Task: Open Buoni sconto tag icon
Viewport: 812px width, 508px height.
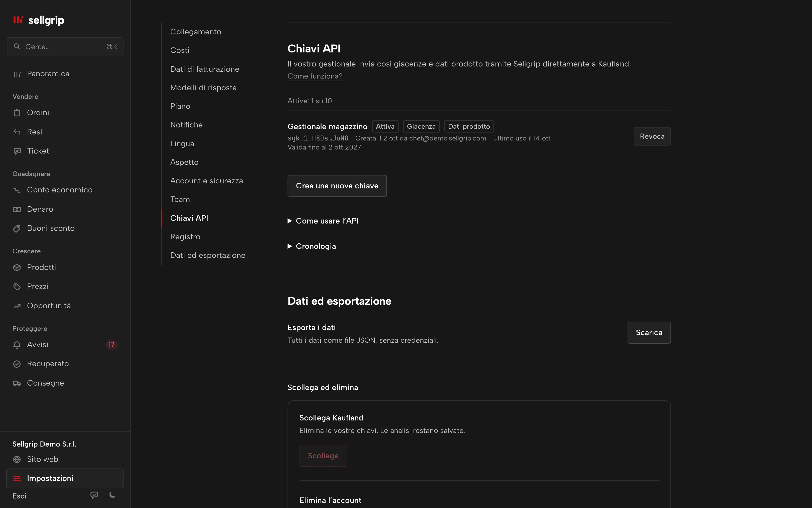Action: [17, 229]
